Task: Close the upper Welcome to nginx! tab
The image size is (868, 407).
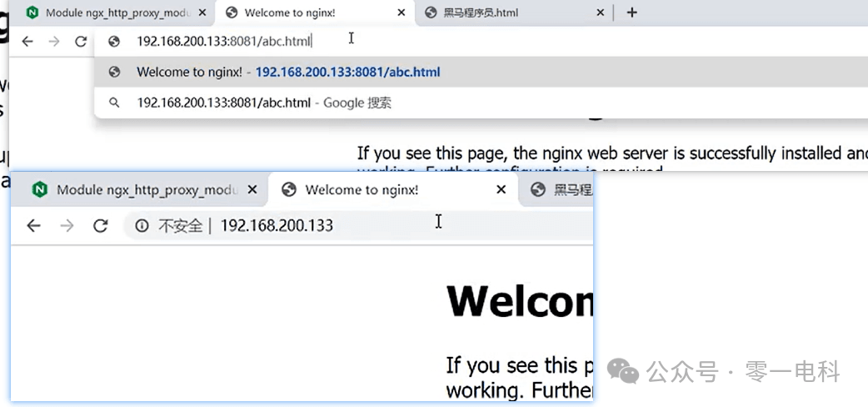Action: point(402,13)
